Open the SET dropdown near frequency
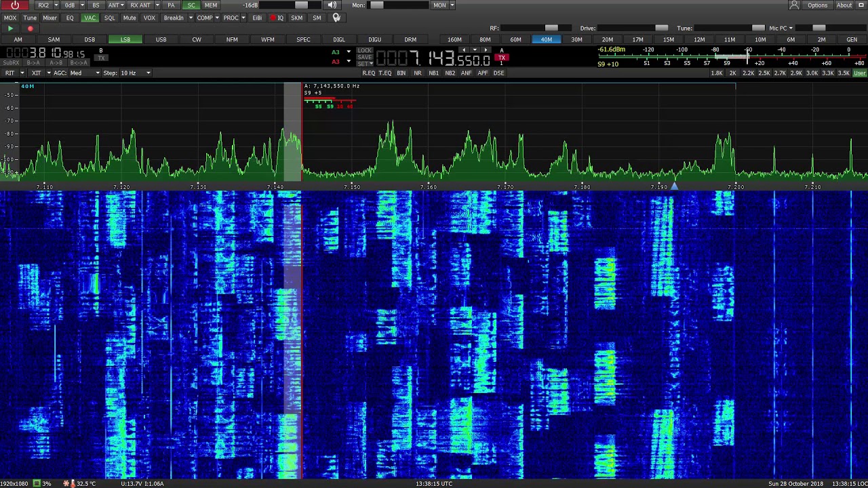 [365, 64]
